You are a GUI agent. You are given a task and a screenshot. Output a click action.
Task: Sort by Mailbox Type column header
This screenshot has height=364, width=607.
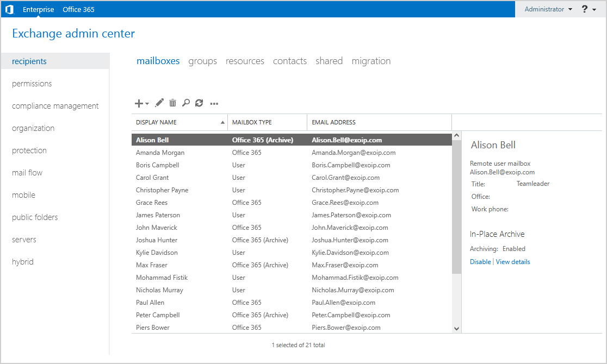(x=268, y=122)
